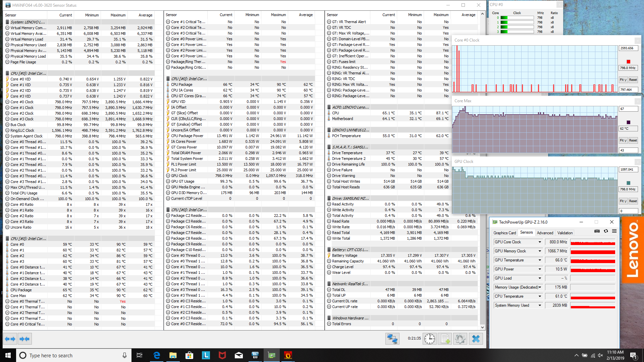Open the HWiNFO remote network connection button
This screenshot has height=362, width=644.
pyautogui.click(x=392, y=339)
